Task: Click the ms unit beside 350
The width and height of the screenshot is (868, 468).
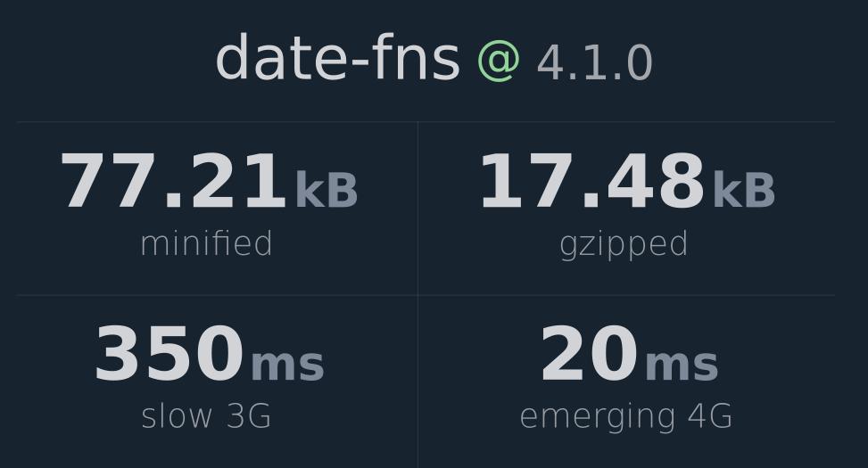Action: click(x=288, y=365)
